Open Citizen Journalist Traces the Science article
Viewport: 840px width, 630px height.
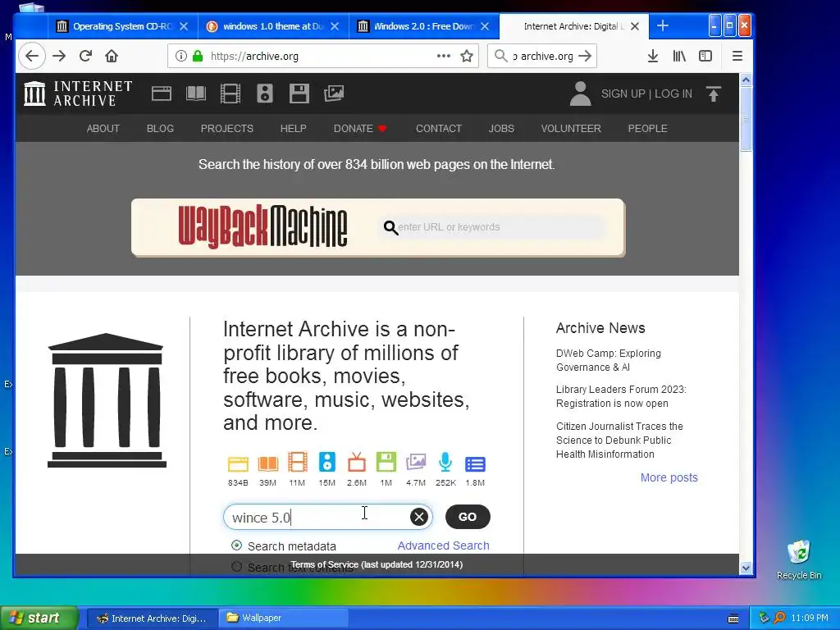(619, 441)
